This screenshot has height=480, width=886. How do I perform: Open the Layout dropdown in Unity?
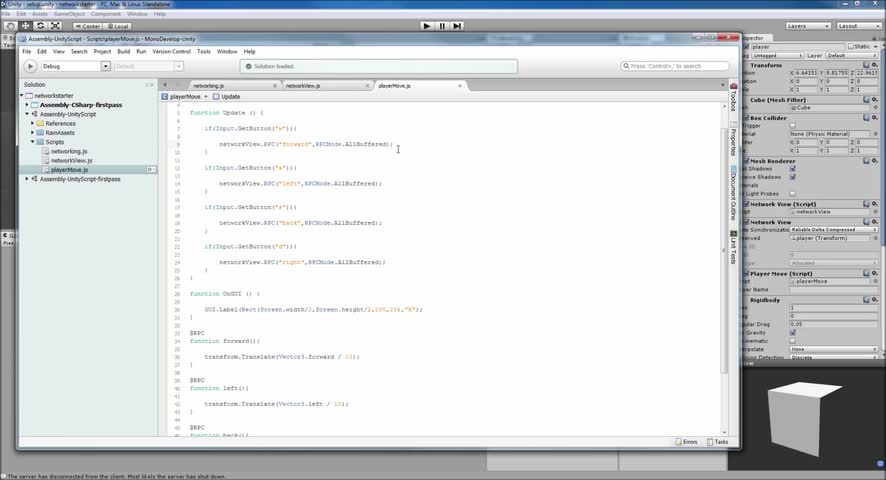[858, 26]
